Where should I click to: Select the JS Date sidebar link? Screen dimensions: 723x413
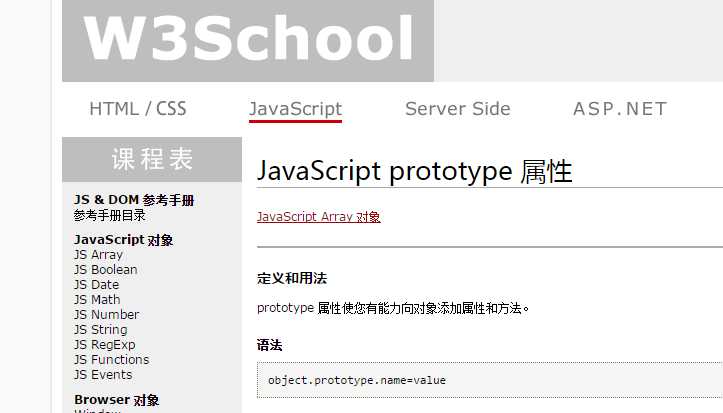coord(96,285)
